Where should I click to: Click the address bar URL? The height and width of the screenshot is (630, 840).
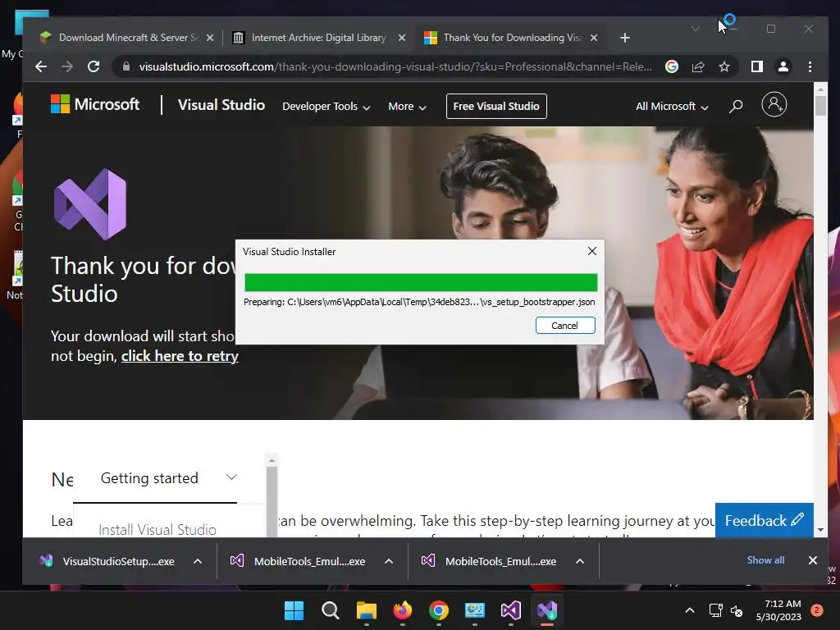(395, 66)
